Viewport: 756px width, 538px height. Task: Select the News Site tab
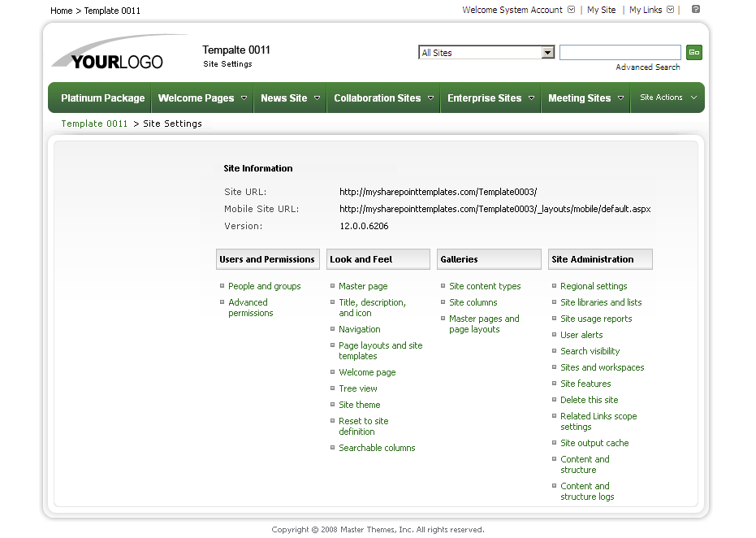click(x=285, y=97)
